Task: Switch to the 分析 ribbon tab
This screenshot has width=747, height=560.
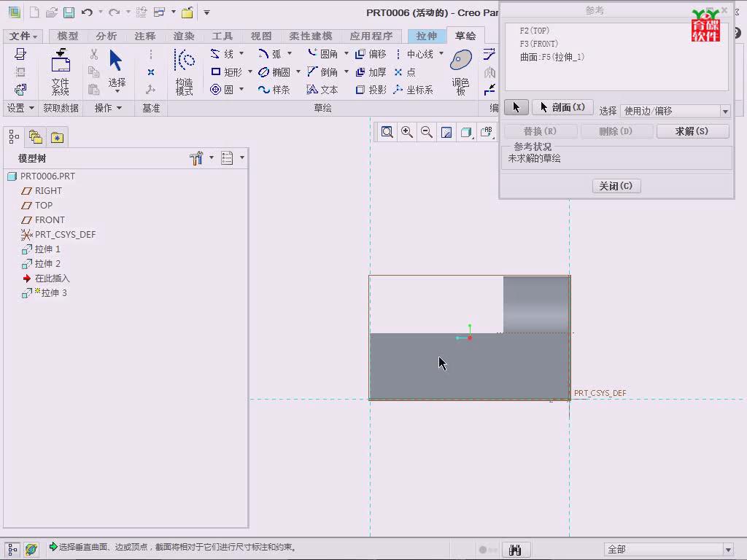Action: tap(107, 36)
